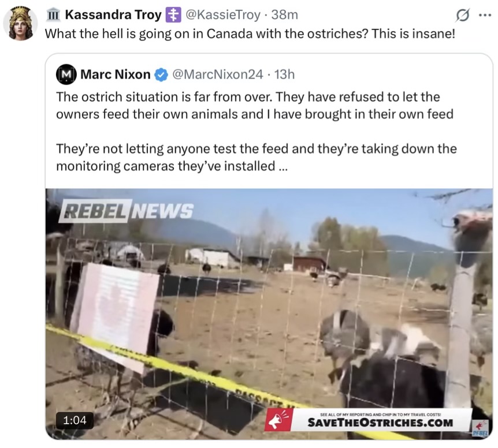Image resolution: width=498 pixels, height=448 pixels.
Task: Open the @KassieTroy handle link
Action: 222,14
